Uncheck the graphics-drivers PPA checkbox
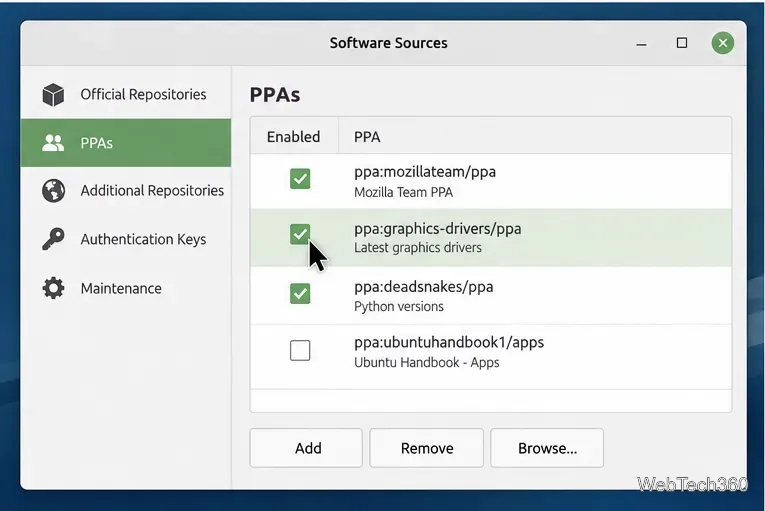Viewport: 765px width, 511px height. pos(300,234)
